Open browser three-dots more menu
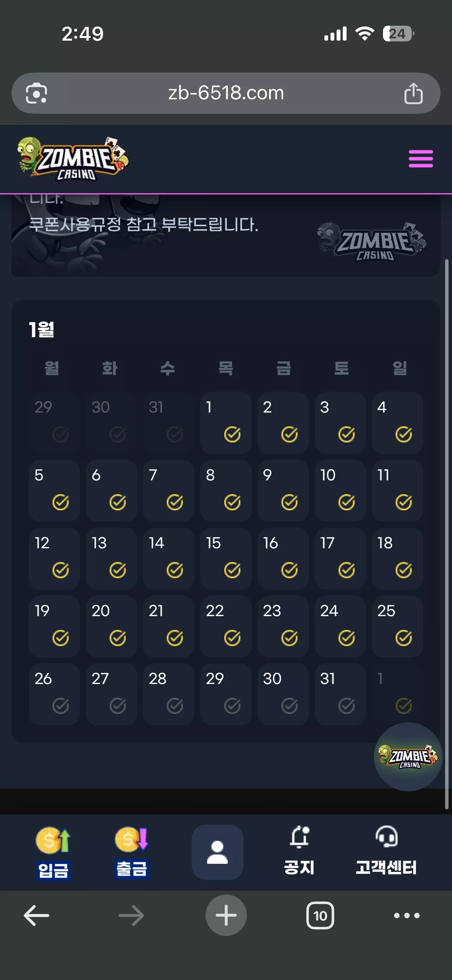Screen dimensions: 452x980 pyautogui.click(x=407, y=916)
